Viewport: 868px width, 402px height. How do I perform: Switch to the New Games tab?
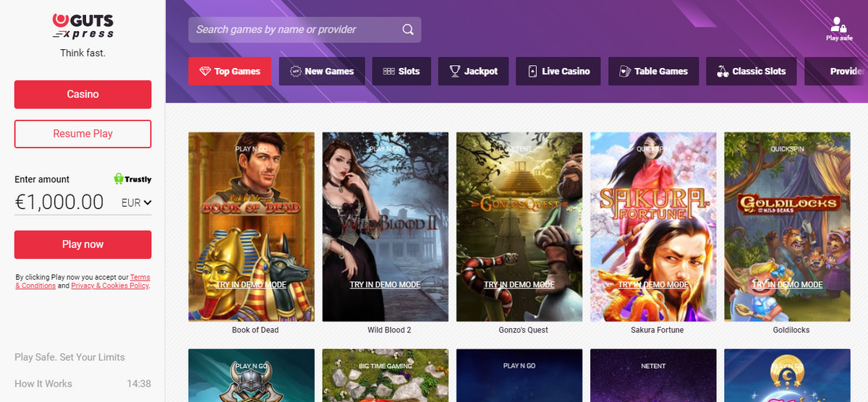[x=321, y=72]
